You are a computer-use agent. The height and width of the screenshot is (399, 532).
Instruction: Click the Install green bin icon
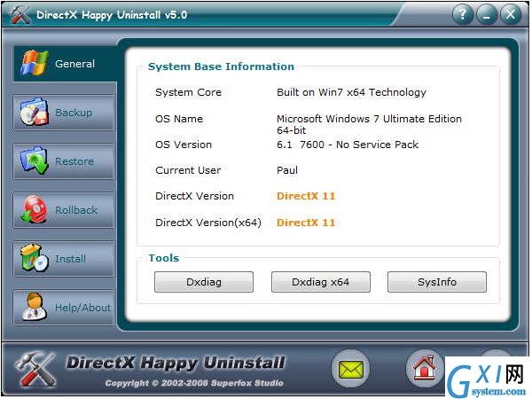pos(34,258)
